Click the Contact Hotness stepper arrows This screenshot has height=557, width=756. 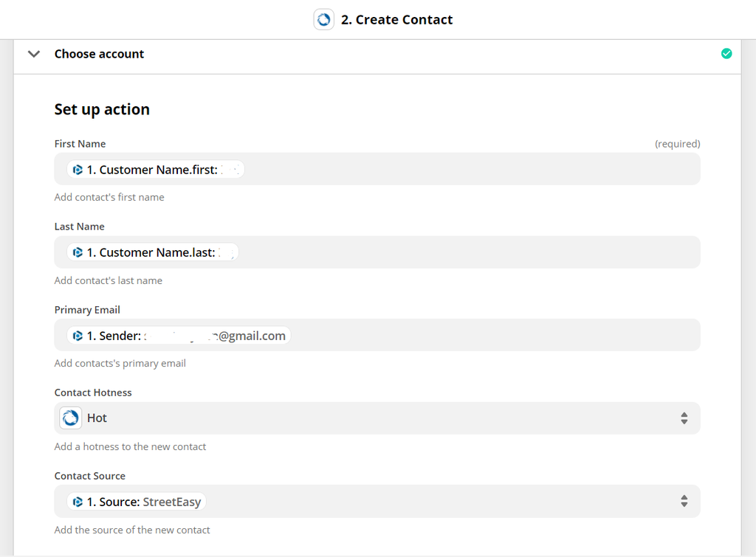click(684, 418)
